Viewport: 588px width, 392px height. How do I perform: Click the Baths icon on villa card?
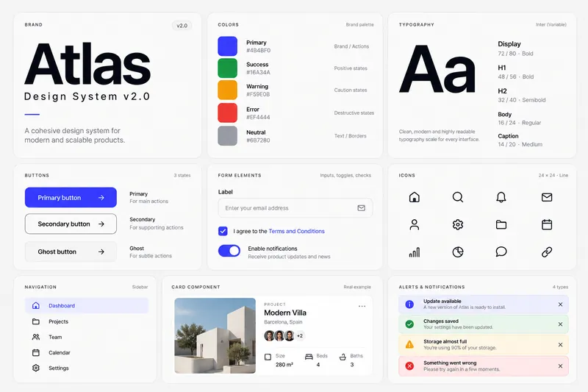pyautogui.click(x=343, y=357)
